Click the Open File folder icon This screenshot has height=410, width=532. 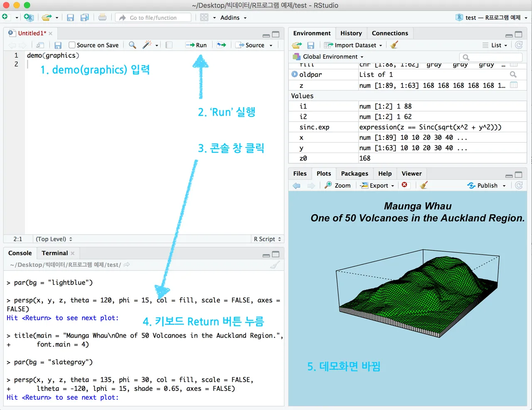47,17
